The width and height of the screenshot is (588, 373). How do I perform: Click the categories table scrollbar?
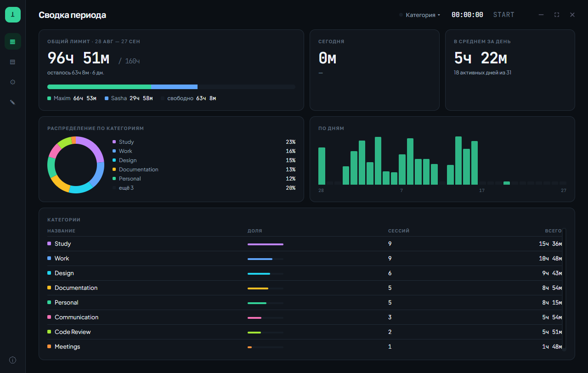pos(565,289)
